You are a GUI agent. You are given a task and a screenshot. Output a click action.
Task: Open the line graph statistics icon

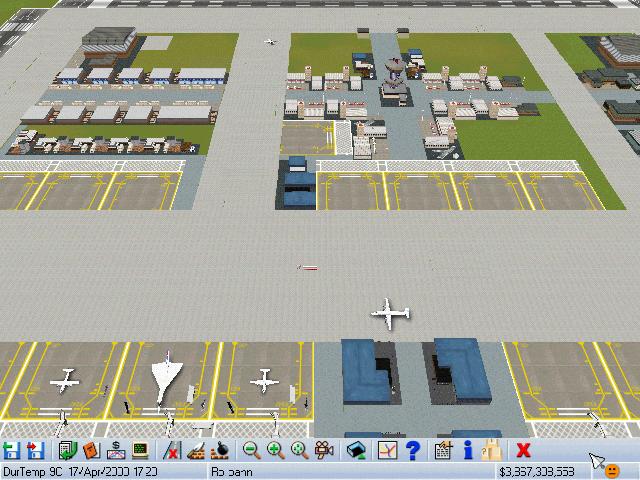(x=387, y=451)
